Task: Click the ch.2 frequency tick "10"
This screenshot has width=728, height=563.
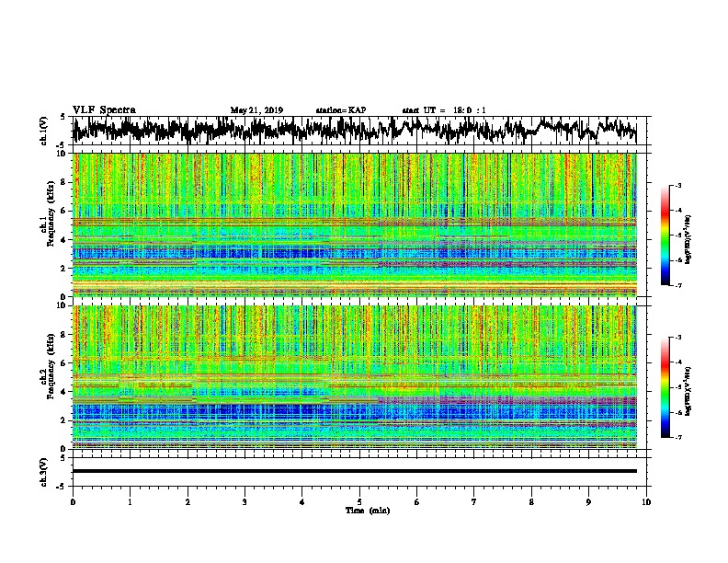Action: [x=61, y=305]
